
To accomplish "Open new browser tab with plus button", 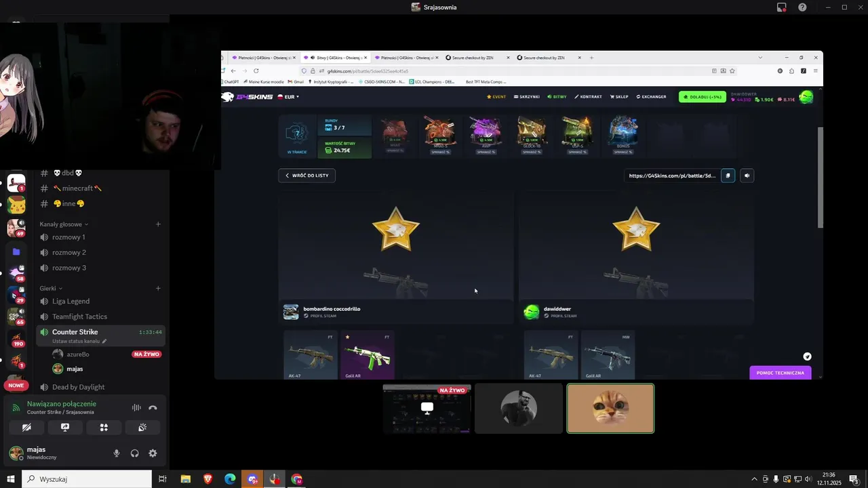I will 591,58.
